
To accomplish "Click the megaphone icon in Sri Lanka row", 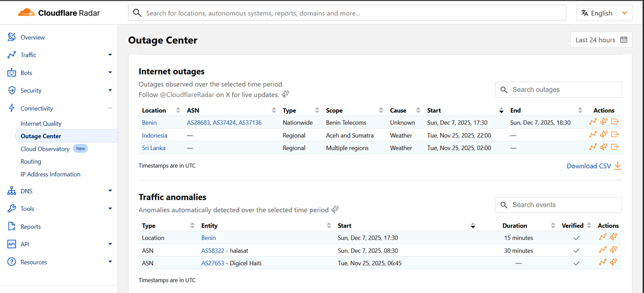I will (604, 147).
